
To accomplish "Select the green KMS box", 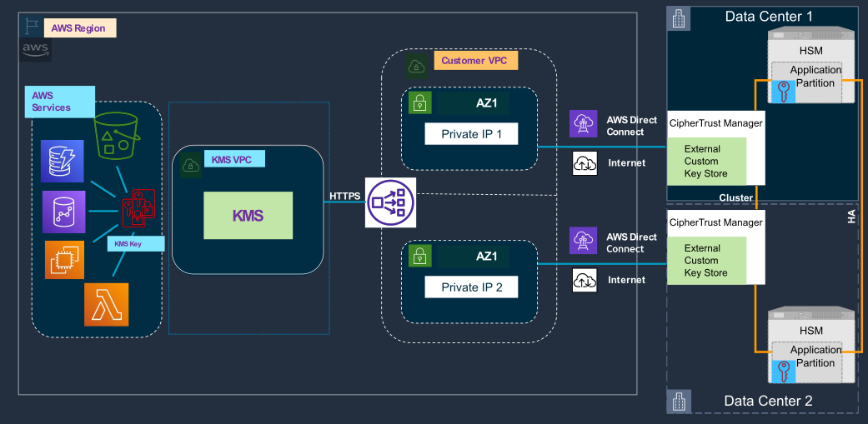I will tap(248, 216).
